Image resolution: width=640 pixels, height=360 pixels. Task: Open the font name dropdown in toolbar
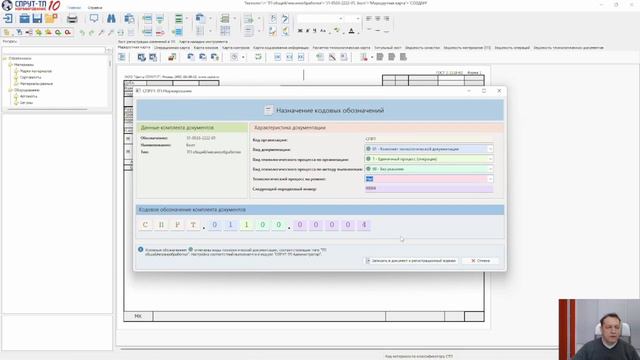[341, 19]
